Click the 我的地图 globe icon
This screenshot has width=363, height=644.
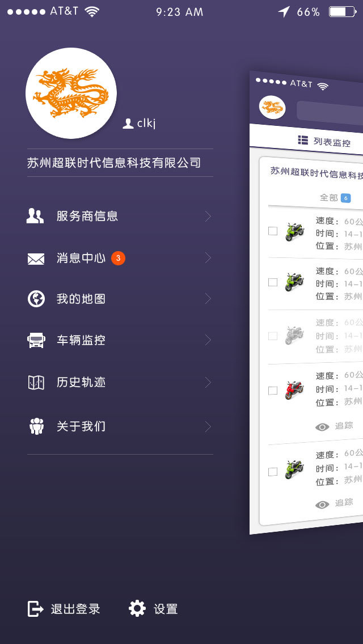36,299
